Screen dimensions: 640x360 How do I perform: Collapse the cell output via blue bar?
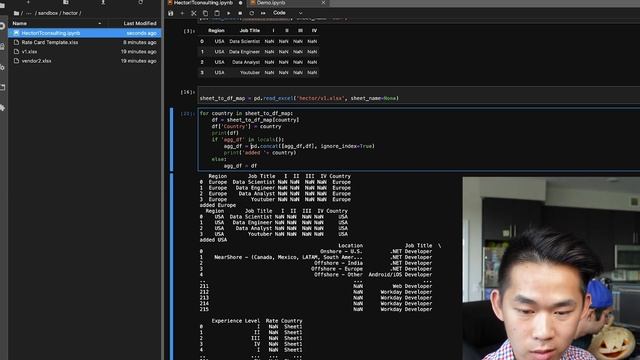click(x=171, y=267)
